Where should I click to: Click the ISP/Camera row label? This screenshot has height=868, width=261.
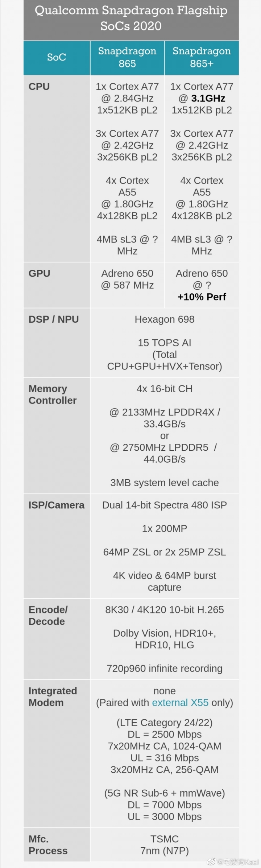(57, 505)
